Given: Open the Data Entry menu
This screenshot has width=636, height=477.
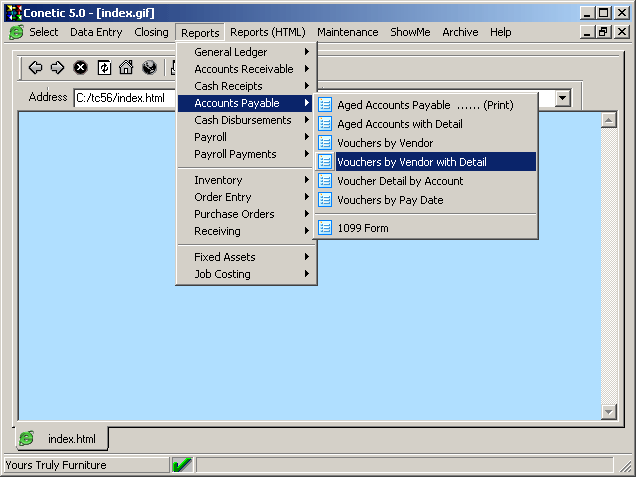Looking at the screenshot, I should pyautogui.click(x=96, y=32).
